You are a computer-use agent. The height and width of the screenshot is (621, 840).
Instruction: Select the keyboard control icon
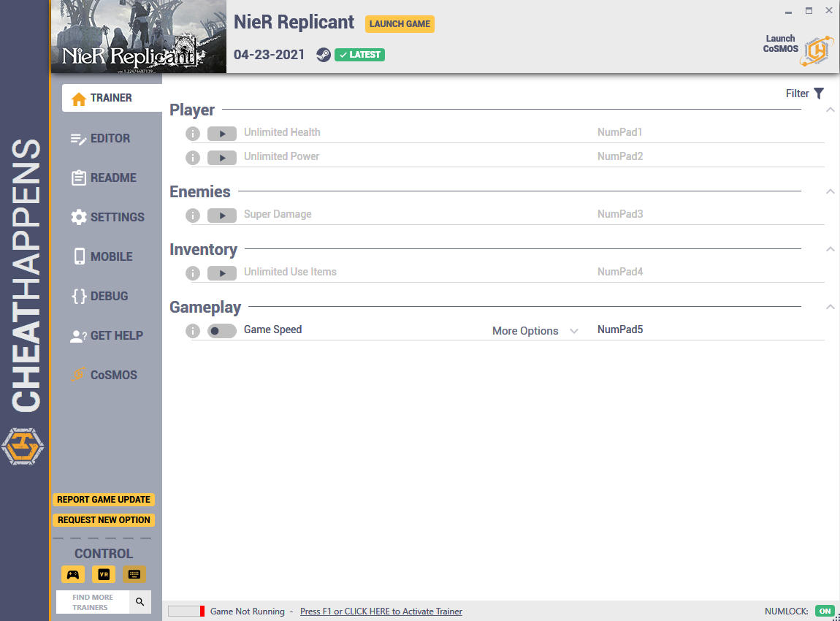[134, 574]
